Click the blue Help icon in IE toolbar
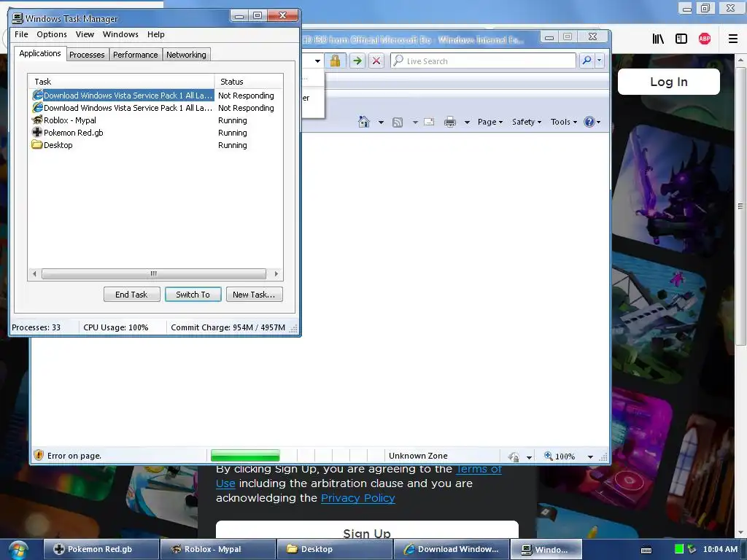747x560 pixels. (x=589, y=122)
